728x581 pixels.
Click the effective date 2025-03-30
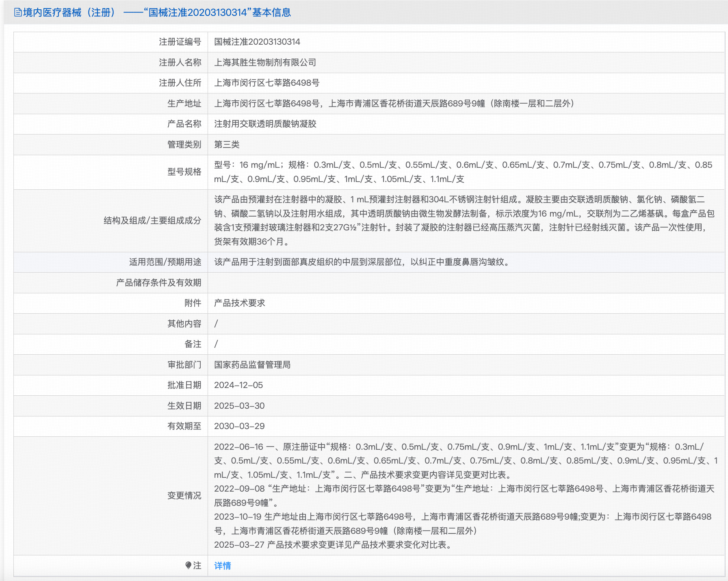click(239, 406)
